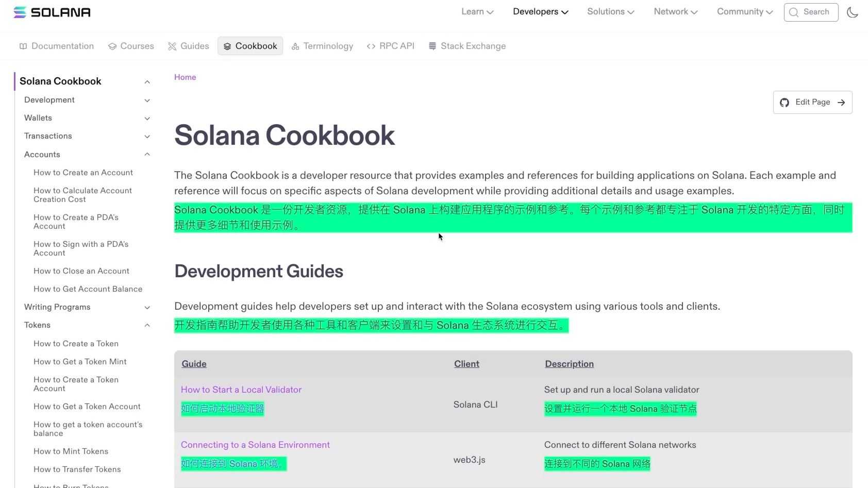
Task: Open the Search field
Action: [811, 12]
